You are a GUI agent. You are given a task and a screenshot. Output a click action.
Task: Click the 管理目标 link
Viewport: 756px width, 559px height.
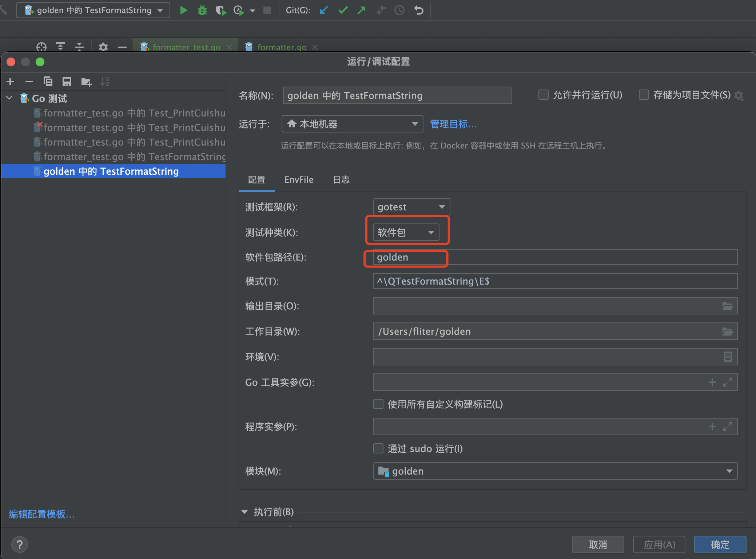click(453, 124)
